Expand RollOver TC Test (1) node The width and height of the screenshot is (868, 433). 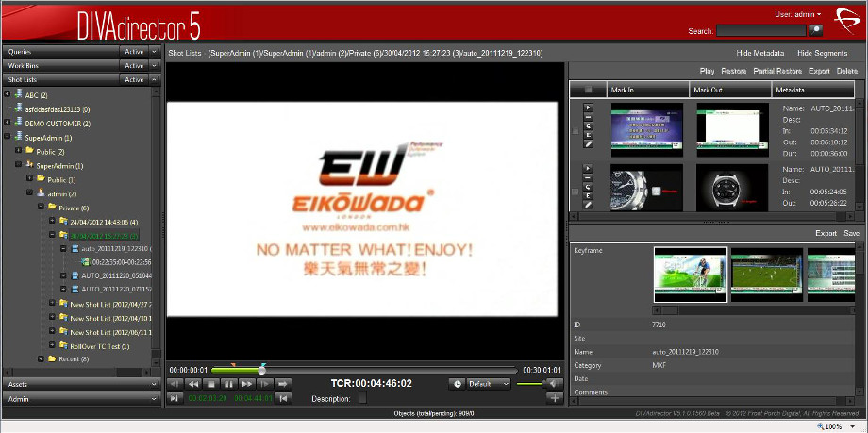click(52, 345)
